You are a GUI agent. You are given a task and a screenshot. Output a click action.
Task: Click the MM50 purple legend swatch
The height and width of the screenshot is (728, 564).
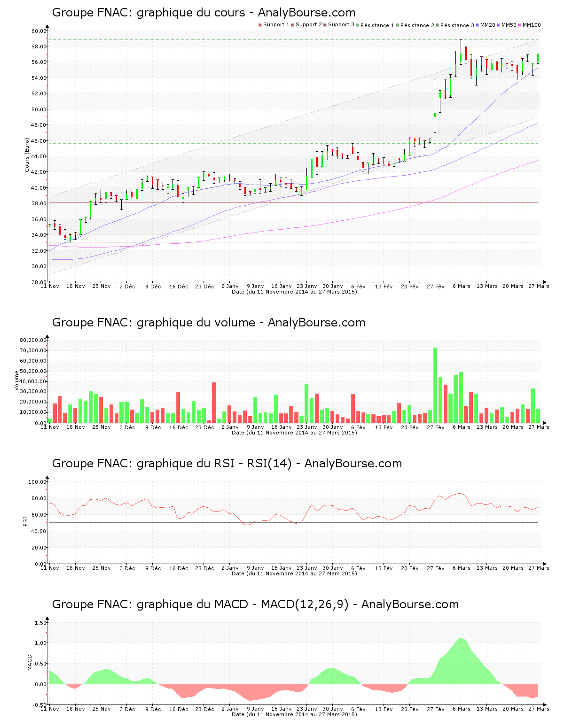coord(499,25)
